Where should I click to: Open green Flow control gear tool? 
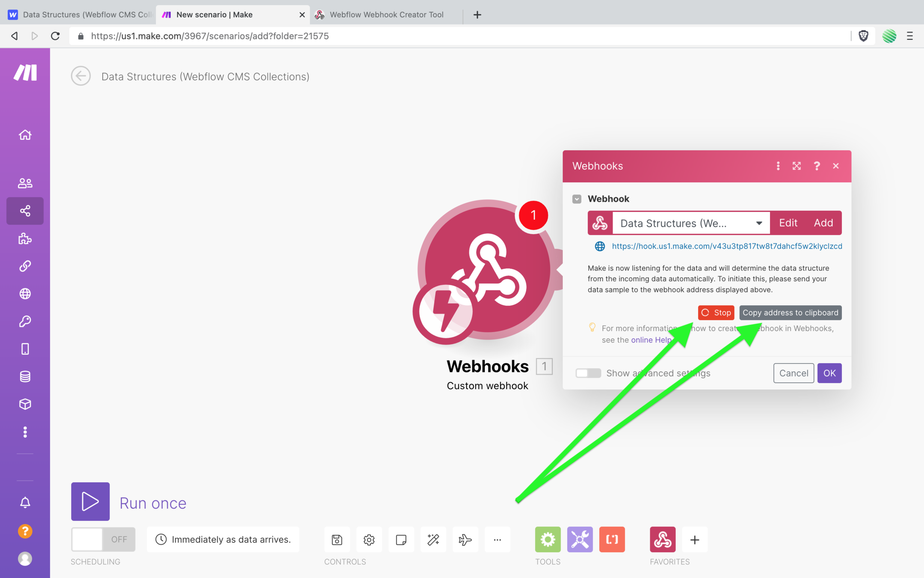548,539
